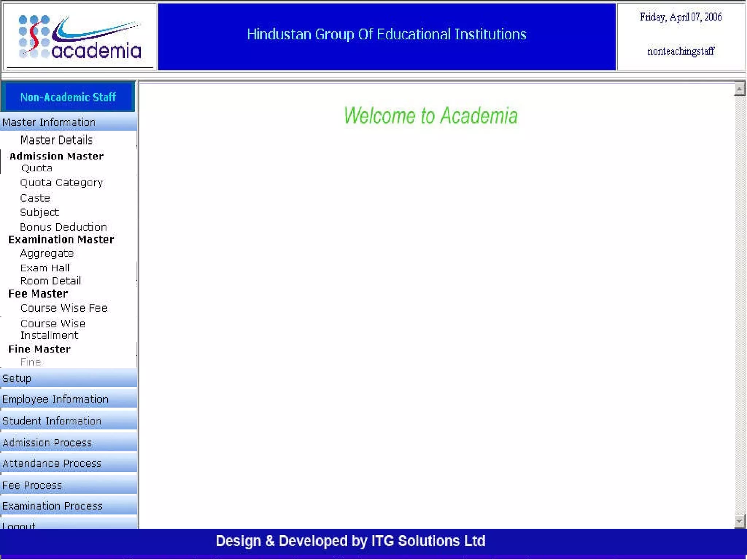Image resolution: width=747 pixels, height=560 pixels.
Task: Click the Academia logo image
Action: click(80, 36)
